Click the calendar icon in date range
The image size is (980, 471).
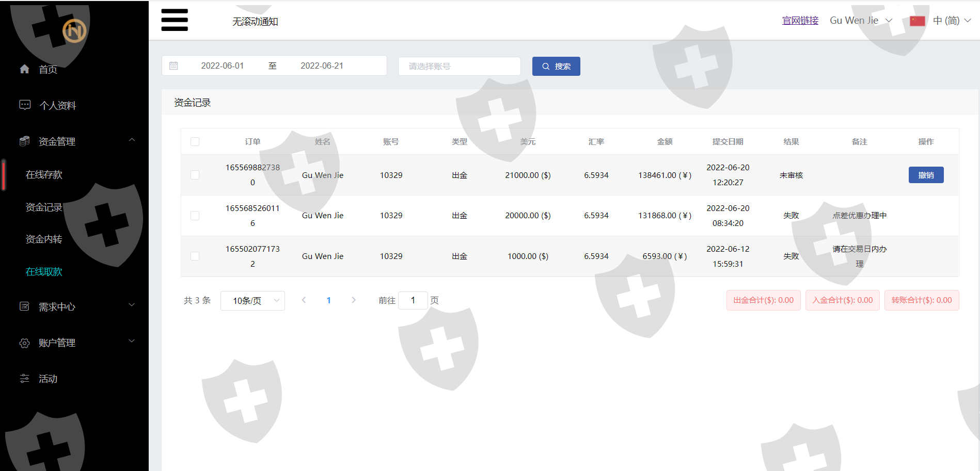coord(173,66)
